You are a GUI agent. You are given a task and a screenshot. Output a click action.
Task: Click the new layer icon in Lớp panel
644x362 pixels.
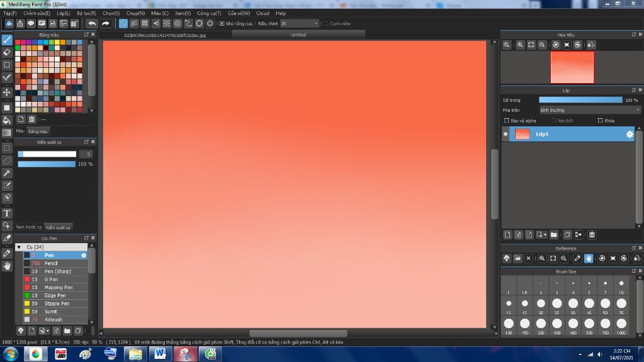pos(507,234)
